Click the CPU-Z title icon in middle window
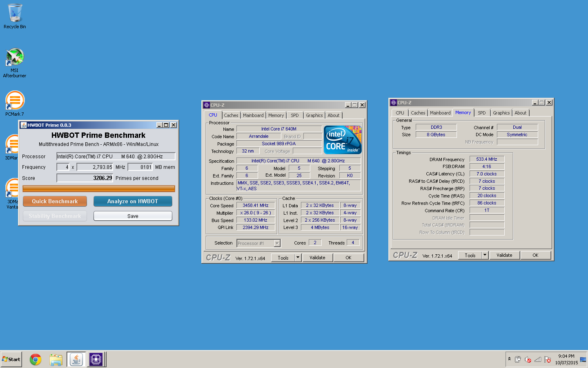The height and width of the screenshot is (368, 588). pyautogui.click(x=207, y=105)
